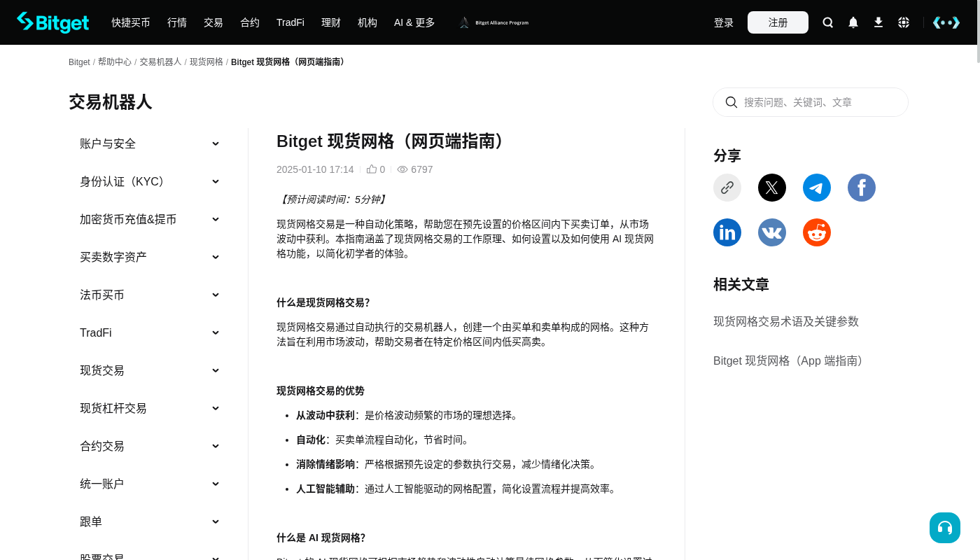
Task: Click the 【预计阅读时间：5分钟】 note
Action: pos(332,199)
